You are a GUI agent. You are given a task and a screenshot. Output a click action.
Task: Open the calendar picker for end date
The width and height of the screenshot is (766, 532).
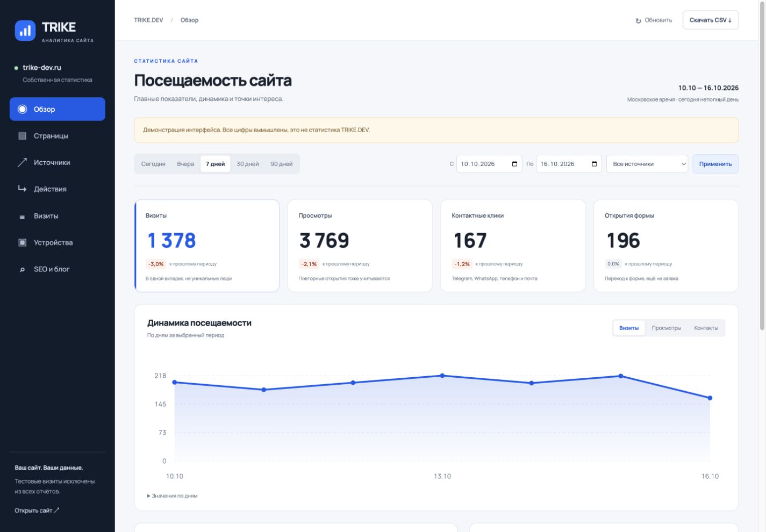pos(594,164)
